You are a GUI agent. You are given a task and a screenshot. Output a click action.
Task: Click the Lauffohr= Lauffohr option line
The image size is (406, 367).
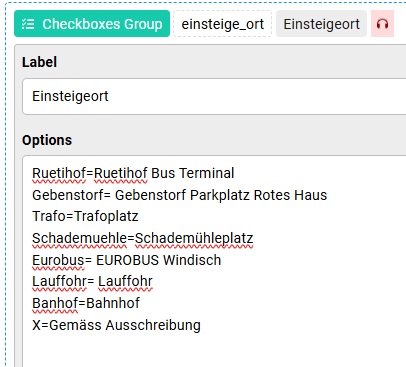coord(92,282)
